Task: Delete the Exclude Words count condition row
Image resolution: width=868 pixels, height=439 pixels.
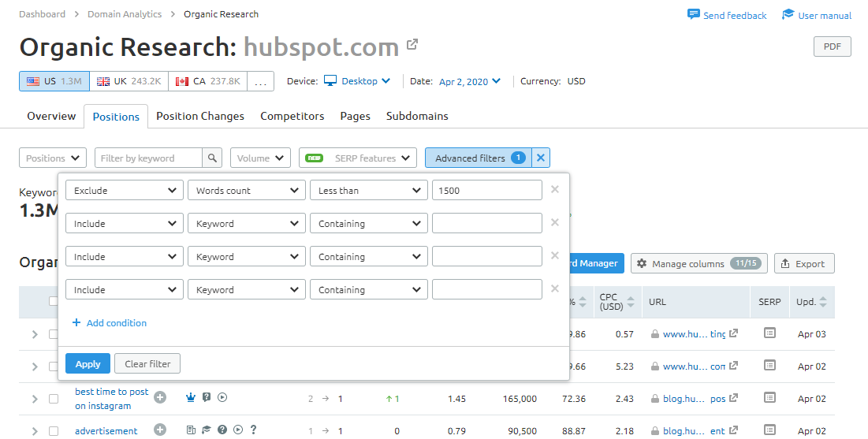Action: [555, 189]
